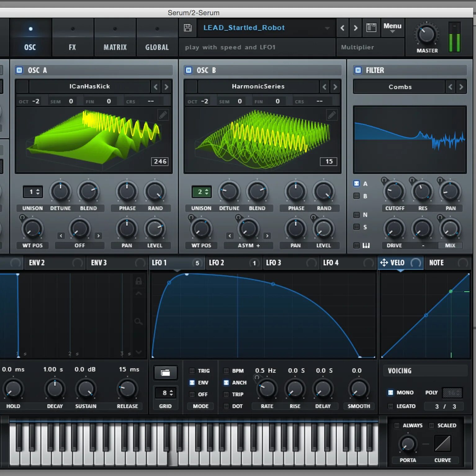The image size is (476, 476).
Task: Click the envelope lock icon
Action: pos(138,281)
